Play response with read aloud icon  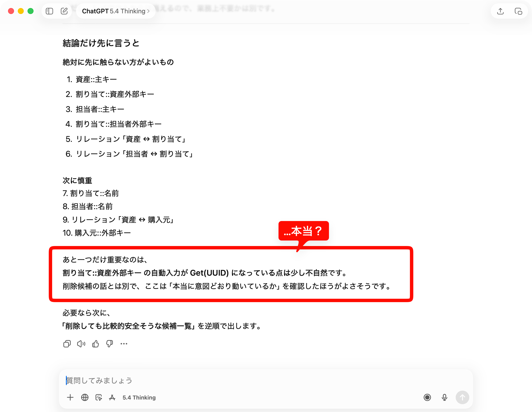click(x=81, y=344)
